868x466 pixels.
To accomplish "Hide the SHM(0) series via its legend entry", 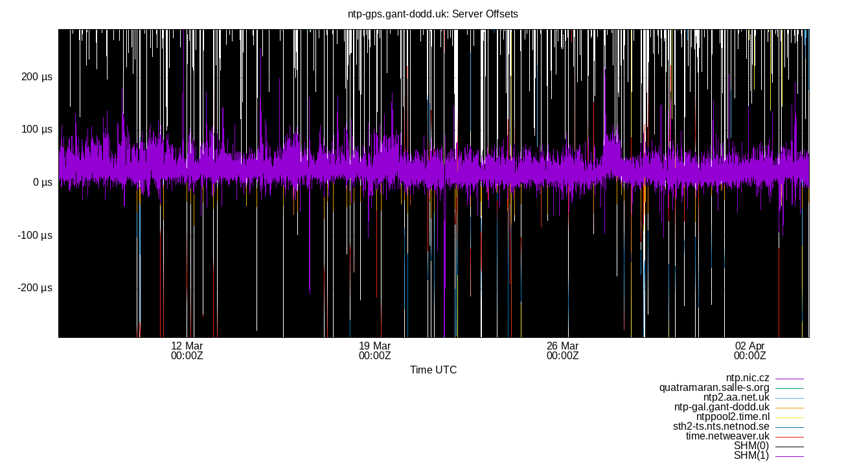I will (x=752, y=446).
